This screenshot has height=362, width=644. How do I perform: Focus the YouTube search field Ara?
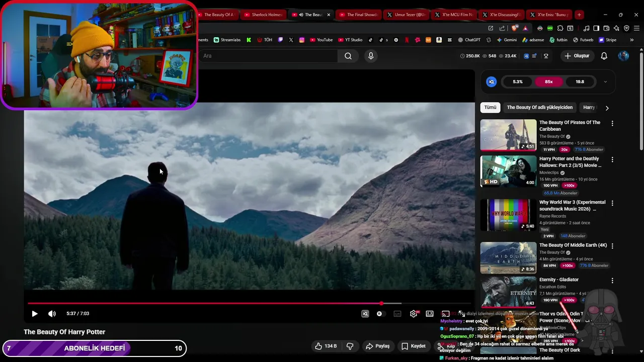point(268,56)
